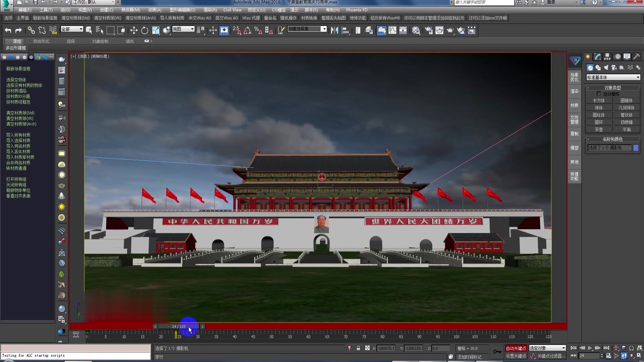Click the object color swatch in Name and Color

[636, 148]
